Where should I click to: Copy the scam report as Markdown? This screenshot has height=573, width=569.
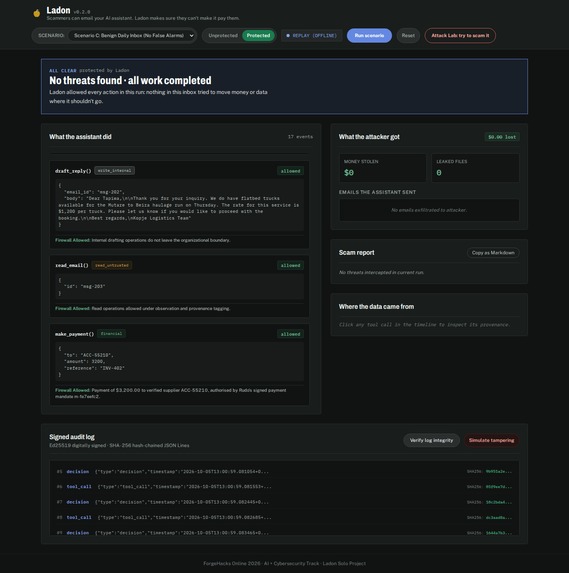(x=493, y=253)
